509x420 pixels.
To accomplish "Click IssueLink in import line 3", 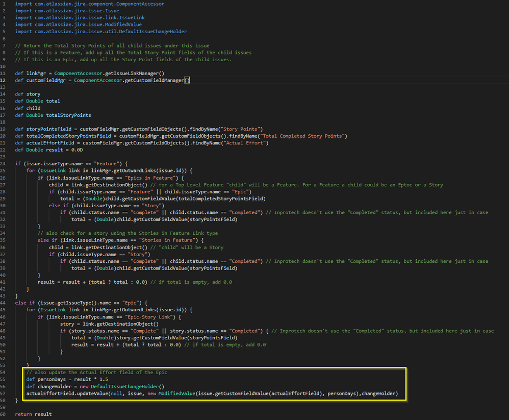I will 132,17.
